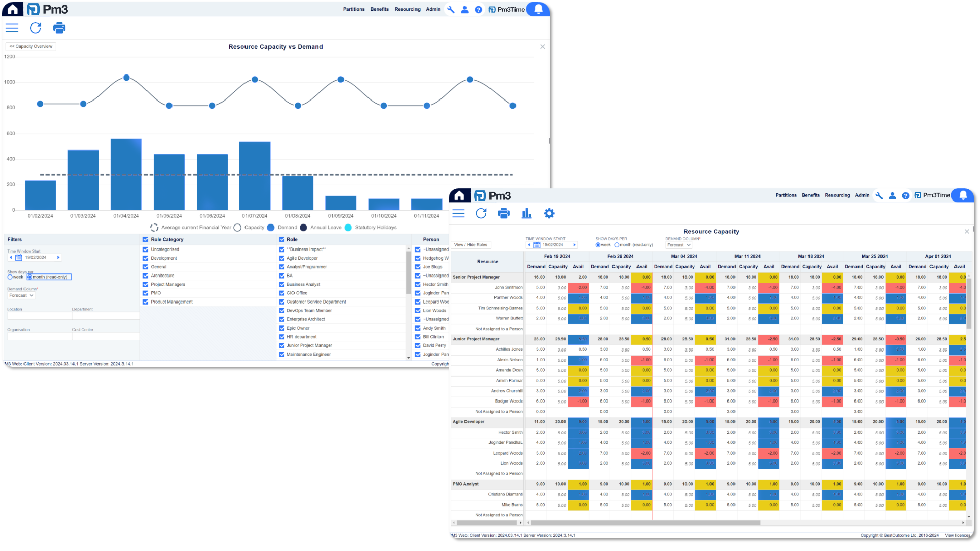This screenshot has height=551, width=980.
Task: Uncheck the Agile Developer role
Action: click(282, 258)
